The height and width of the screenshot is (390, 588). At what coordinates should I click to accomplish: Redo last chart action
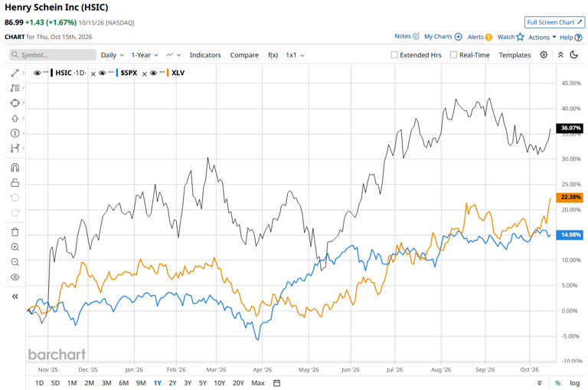[15, 213]
